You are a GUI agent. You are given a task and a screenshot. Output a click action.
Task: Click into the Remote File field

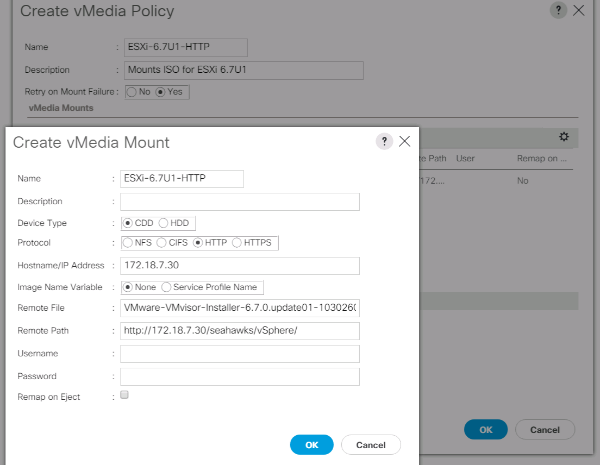pyautogui.click(x=239, y=309)
